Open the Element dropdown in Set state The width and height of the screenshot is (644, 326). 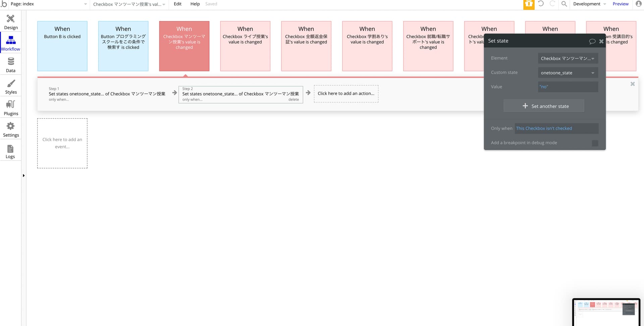click(568, 58)
